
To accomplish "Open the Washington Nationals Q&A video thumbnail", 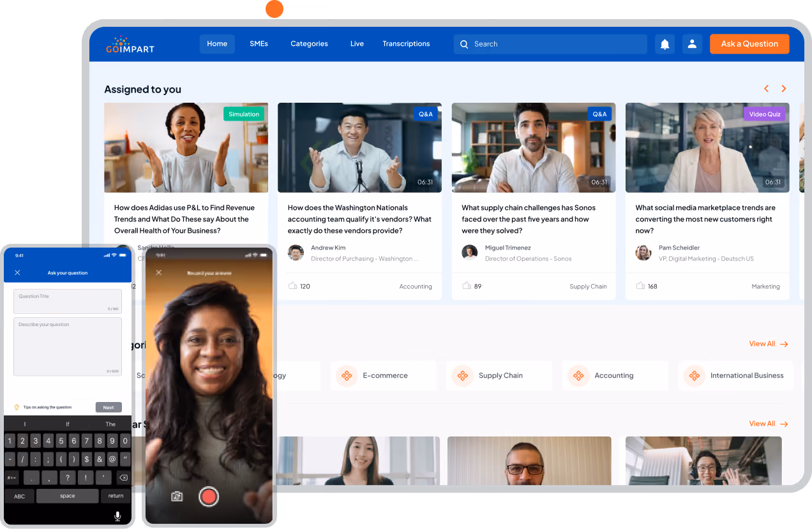I will [x=359, y=147].
